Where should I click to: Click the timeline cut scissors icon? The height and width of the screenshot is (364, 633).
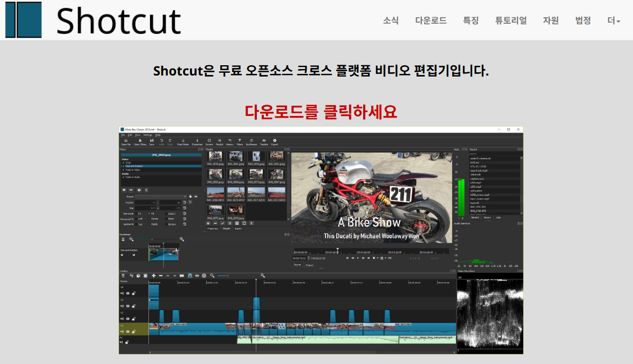click(132, 276)
